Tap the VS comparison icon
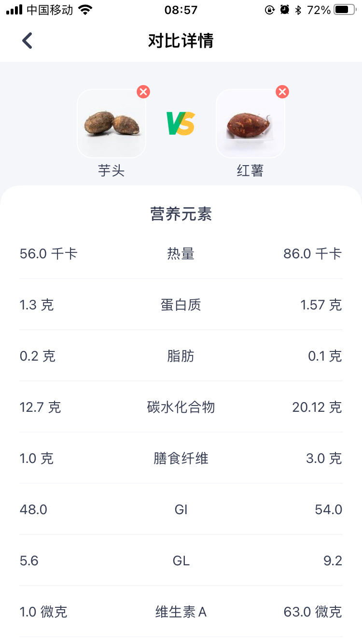Viewport: 362px width, 644px height. pos(181,124)
